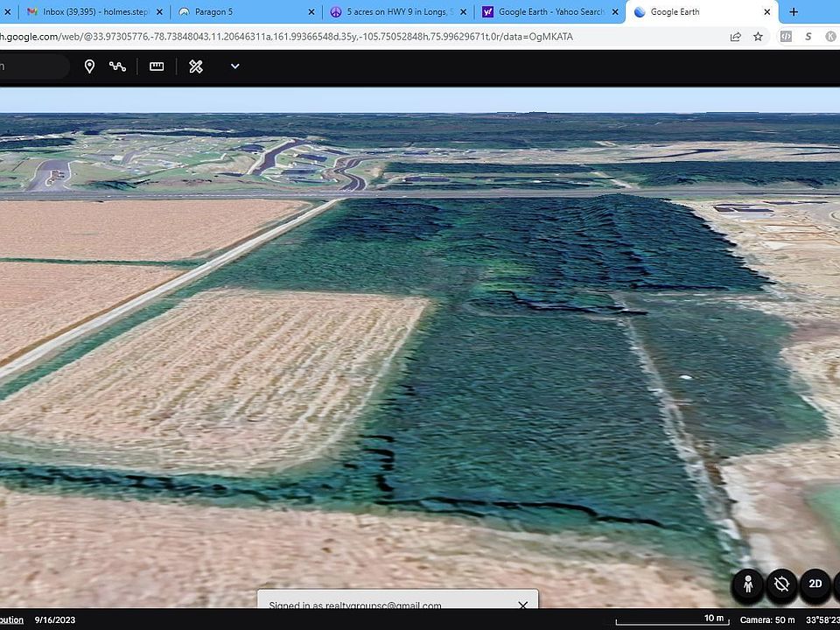Activate the ruler measure tool
840x630 pixels.
click(x=157, y=66)
